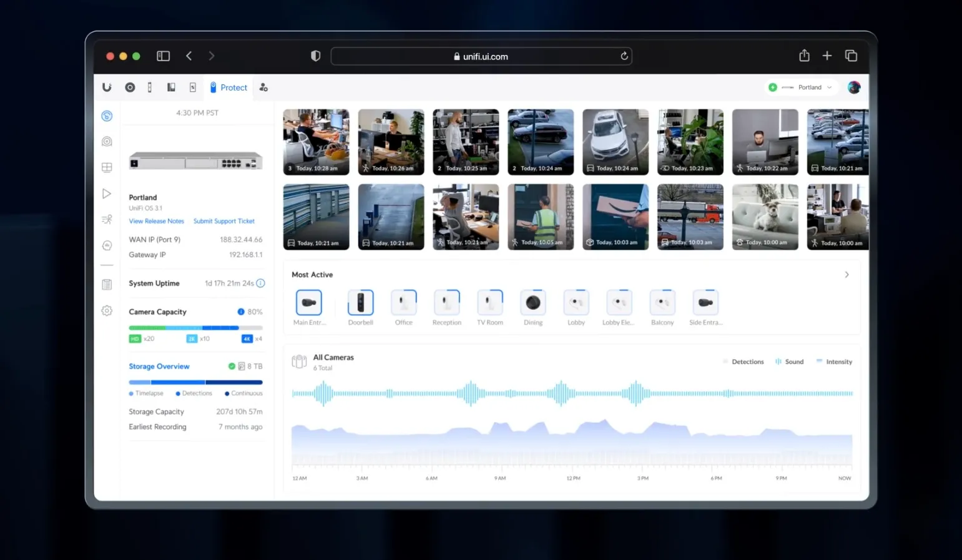
Task: Select the Dining camera icon
Action: 533,303
